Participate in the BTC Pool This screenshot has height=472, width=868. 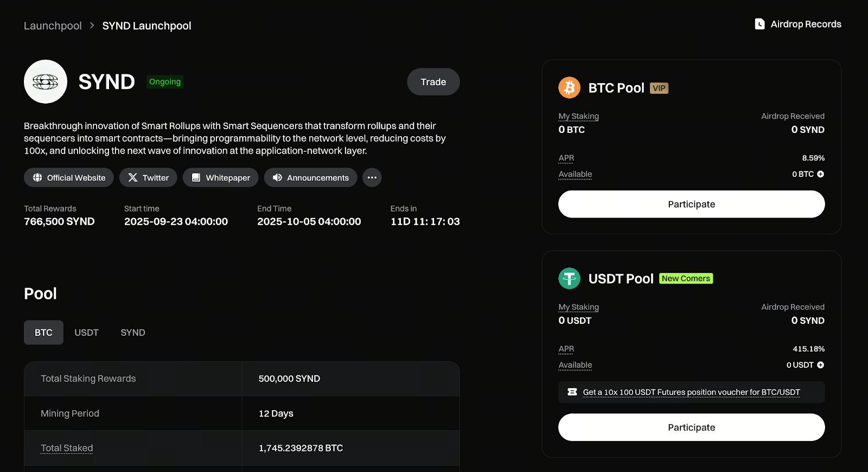pos(691,204)
